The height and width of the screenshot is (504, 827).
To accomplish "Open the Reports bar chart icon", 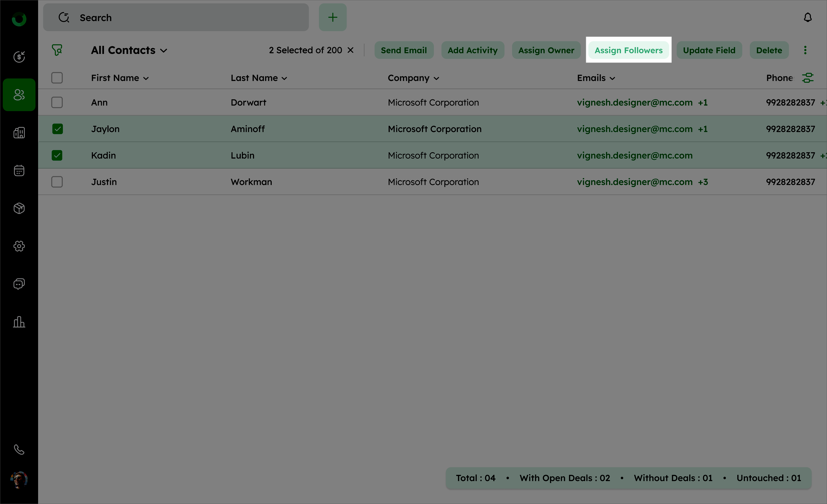I will (x=19, y=322).
